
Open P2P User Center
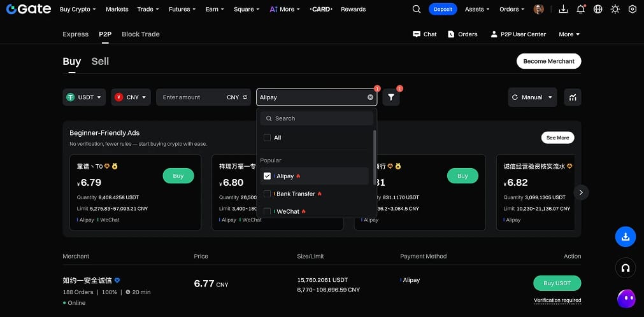click(x=519, y=34)
